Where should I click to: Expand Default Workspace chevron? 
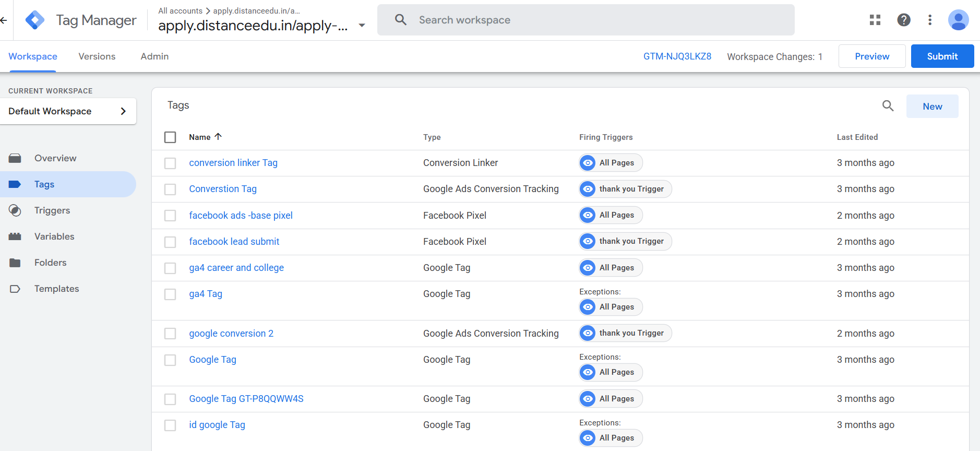[x=123, y=111]
